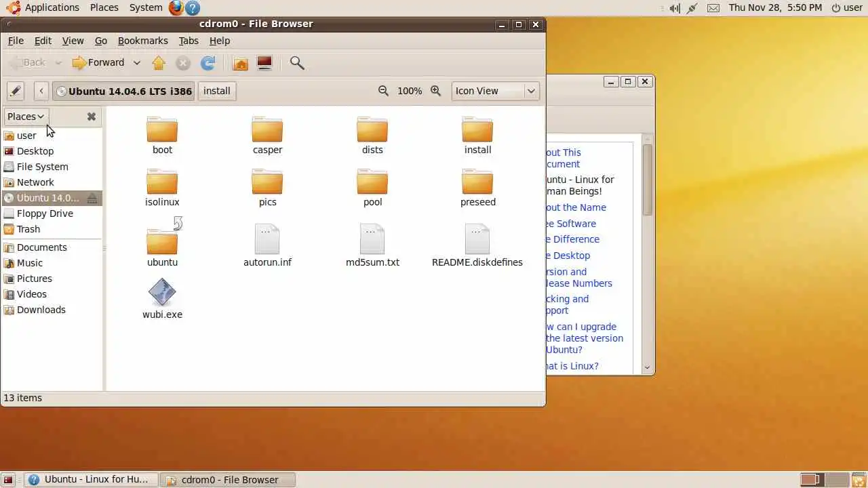Viewport: 868px width, 488px height.
Task: Select the autorun.inf file
Action: [267, 245]
